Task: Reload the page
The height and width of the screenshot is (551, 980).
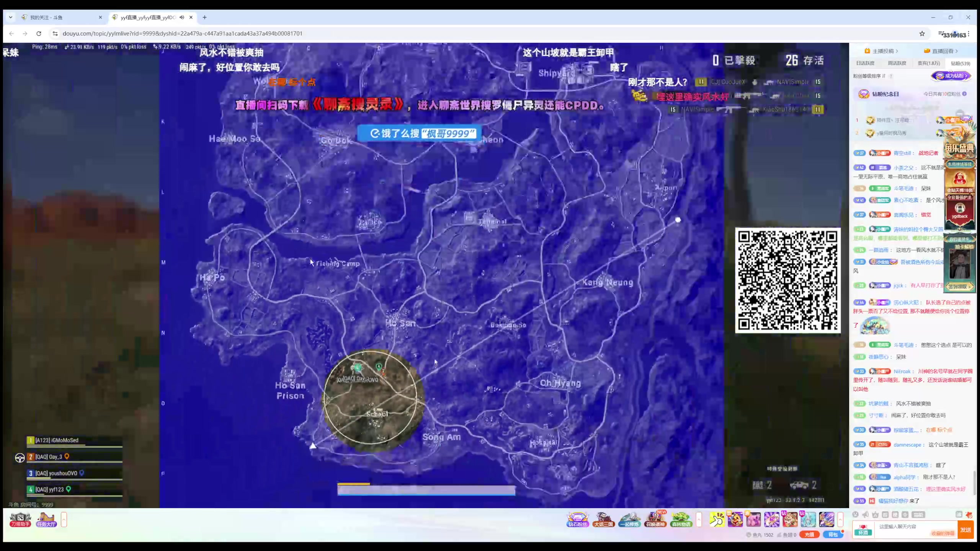Action: pos(39,34)
